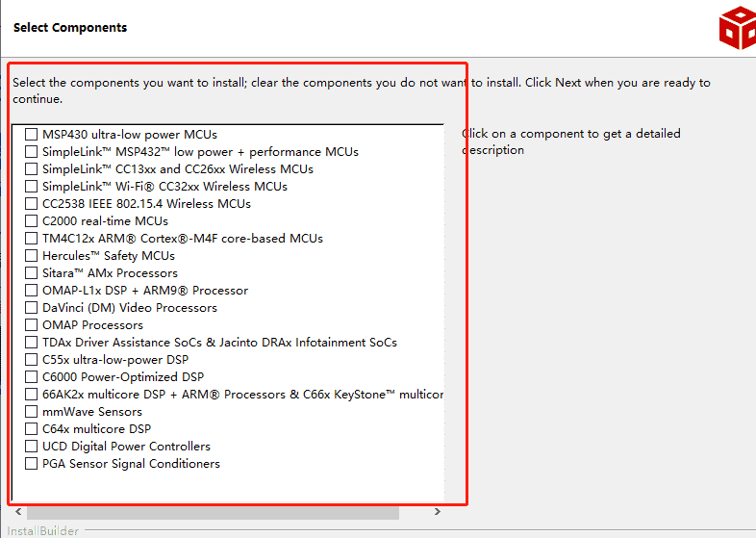Click the horizontal scrollbar thumb
The height and width of the screenshot is (538, 756).
tap(214, 512)
